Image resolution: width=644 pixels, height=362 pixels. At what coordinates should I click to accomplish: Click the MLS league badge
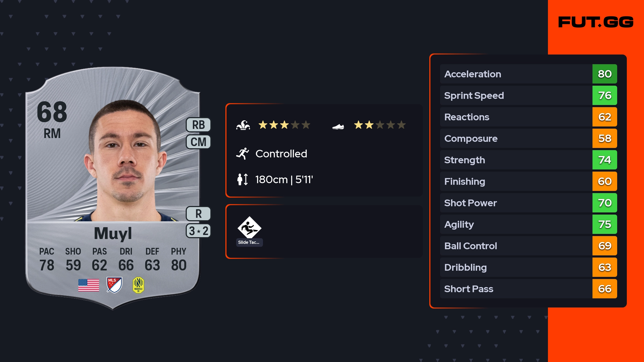pyautogui.click(x=114, y=285)
